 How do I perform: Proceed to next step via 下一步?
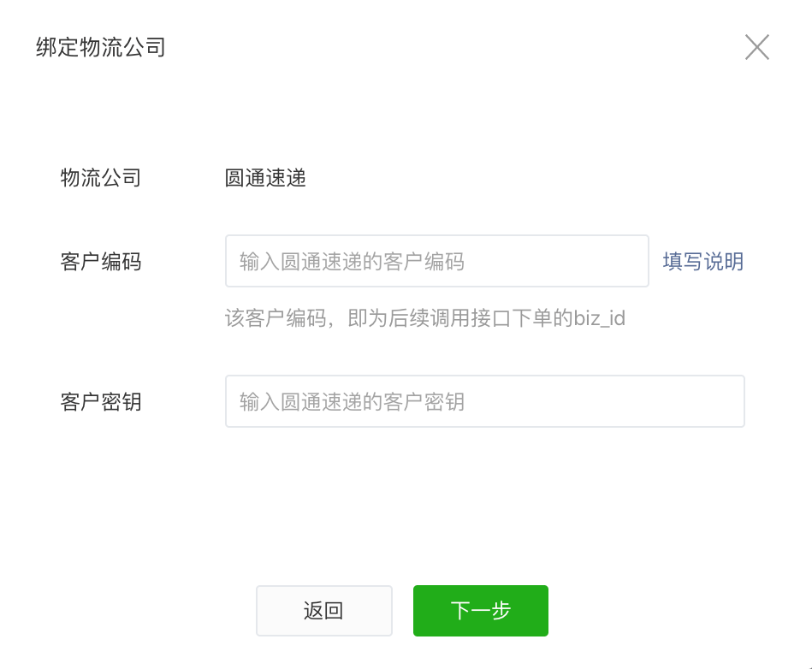point(480,611)
